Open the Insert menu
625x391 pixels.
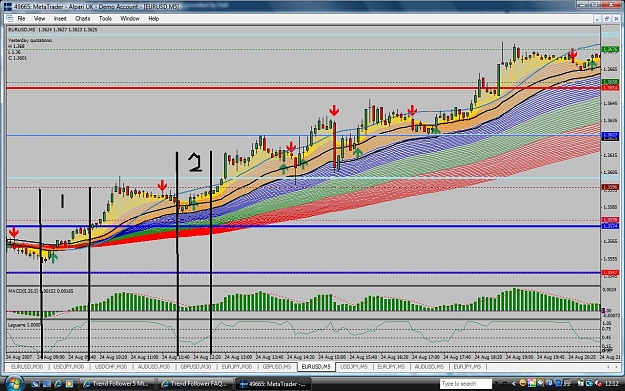(60, 18)
